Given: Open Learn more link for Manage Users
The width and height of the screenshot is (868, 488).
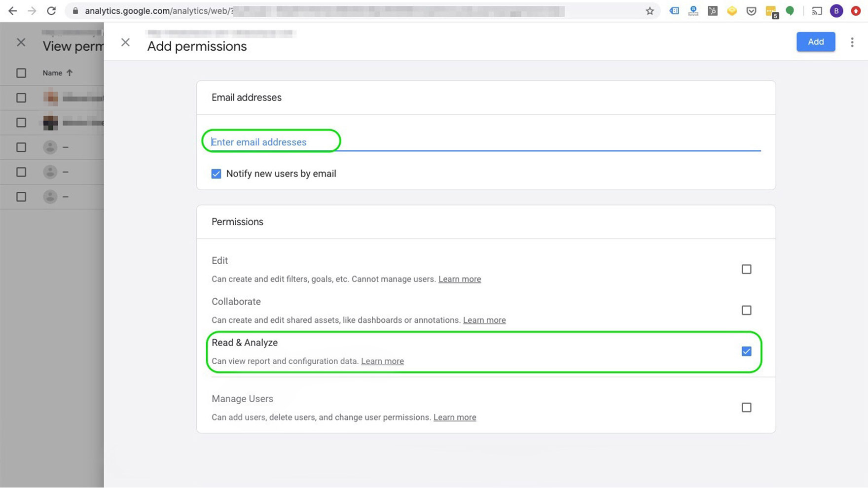Looking at the screenshot, I should click(454, 417).
